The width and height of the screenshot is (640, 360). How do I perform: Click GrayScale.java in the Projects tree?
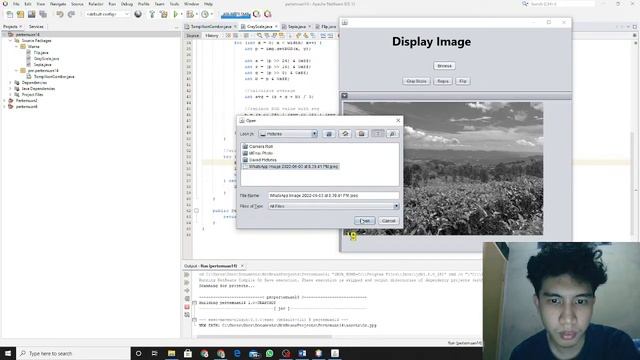pyautogui.click(x=46, y=59)
